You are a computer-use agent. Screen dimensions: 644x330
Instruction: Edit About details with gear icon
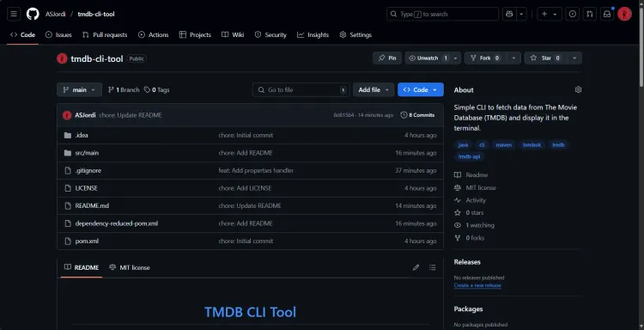(578, 89)
